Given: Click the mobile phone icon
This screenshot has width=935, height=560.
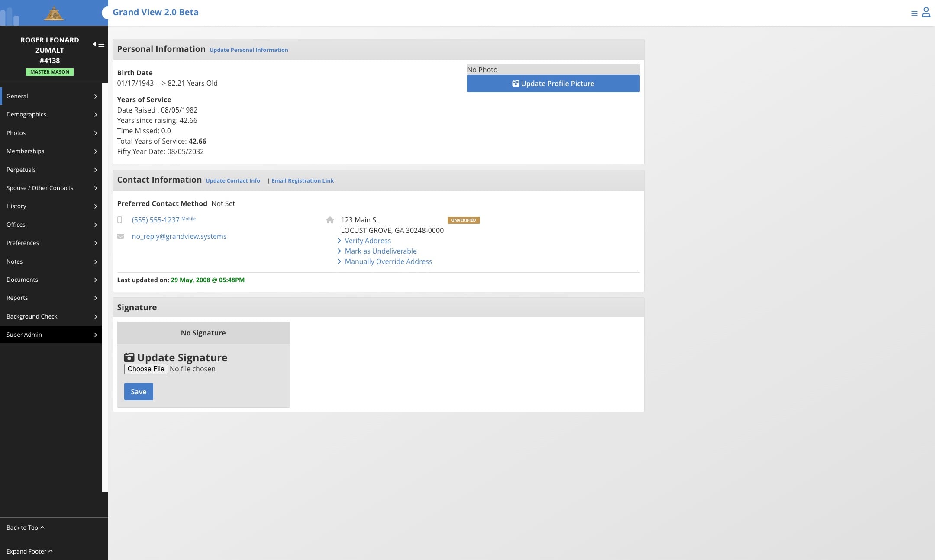Looking at the screenshot, I should click(x=120, y=220).
